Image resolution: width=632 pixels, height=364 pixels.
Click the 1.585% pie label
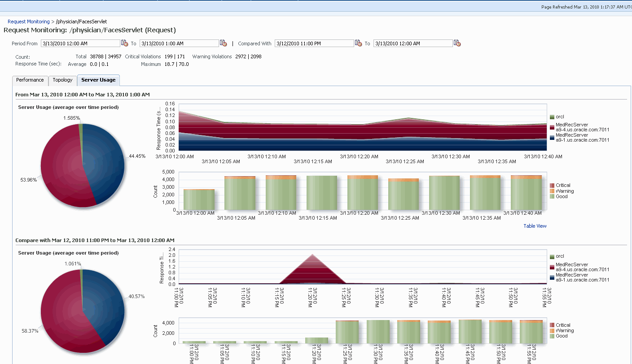(x=72, y=118)
